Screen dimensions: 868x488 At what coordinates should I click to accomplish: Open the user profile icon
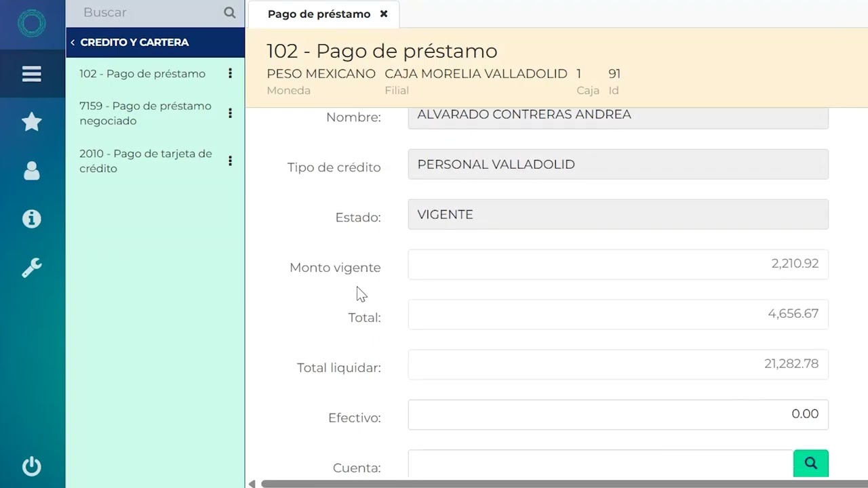click(32, 171)
